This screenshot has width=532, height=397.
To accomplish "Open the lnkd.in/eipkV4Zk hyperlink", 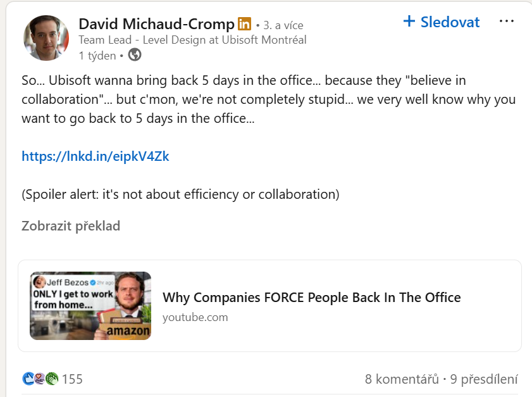I will click(x=96, y=156).
